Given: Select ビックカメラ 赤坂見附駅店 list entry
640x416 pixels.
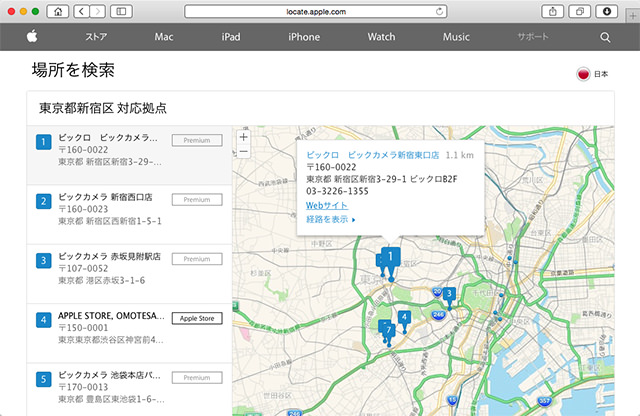Looking at the screenshot, I should [129, 274].
